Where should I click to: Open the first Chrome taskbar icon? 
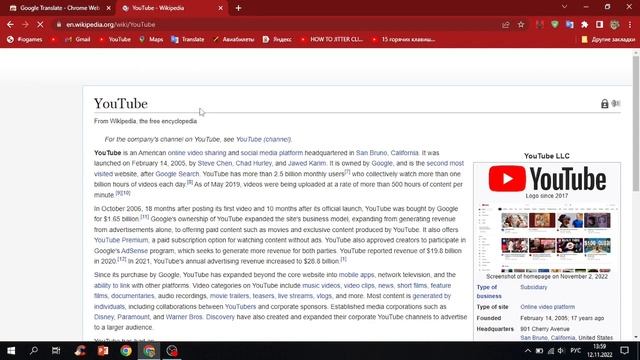pos(126,351)
